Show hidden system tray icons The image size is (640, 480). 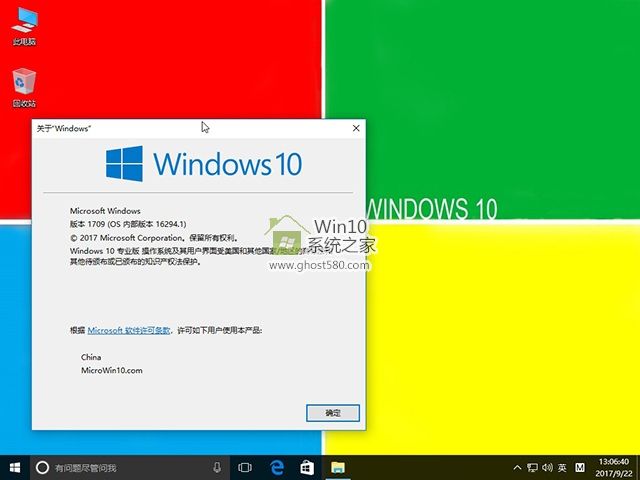click(x=517, y=467)
